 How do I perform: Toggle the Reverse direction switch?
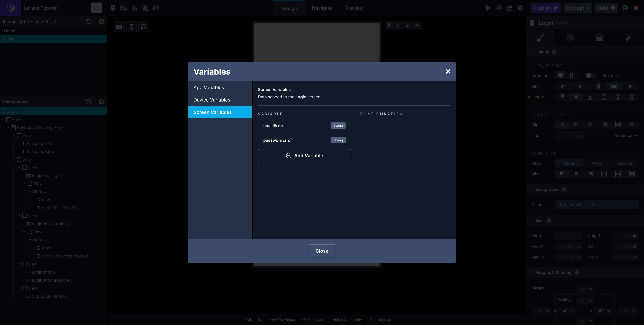591,75
